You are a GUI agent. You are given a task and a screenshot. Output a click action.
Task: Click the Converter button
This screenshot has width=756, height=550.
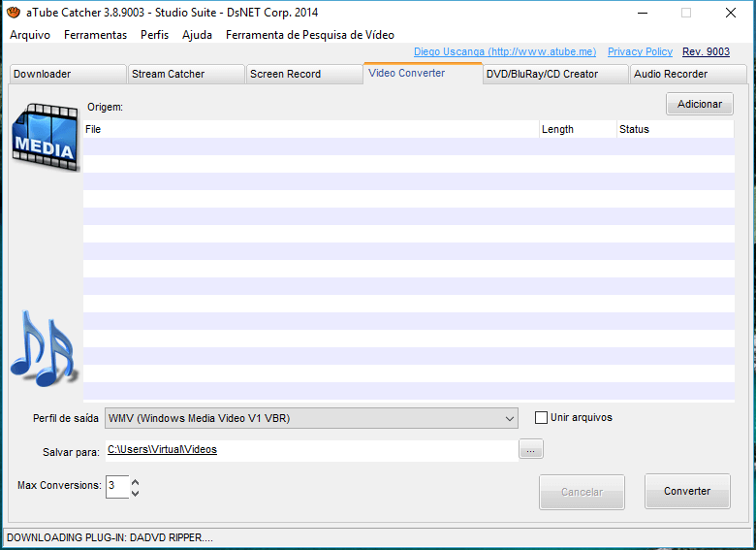click(687, 492)
